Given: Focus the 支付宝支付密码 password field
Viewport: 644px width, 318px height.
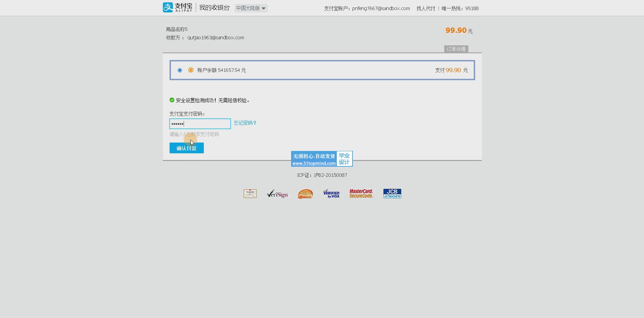Looking at the screenshot, I should [200, 124].
